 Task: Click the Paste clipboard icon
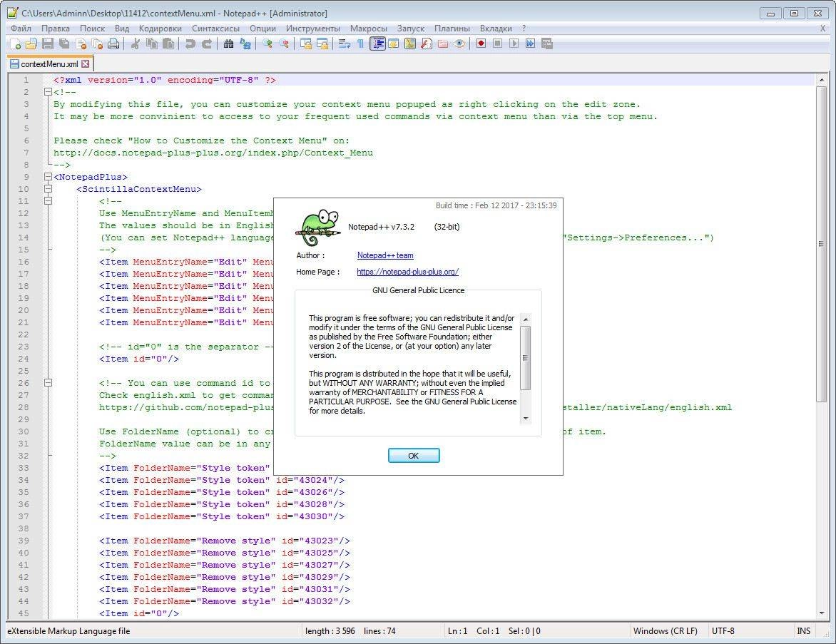tap(168, 44)
